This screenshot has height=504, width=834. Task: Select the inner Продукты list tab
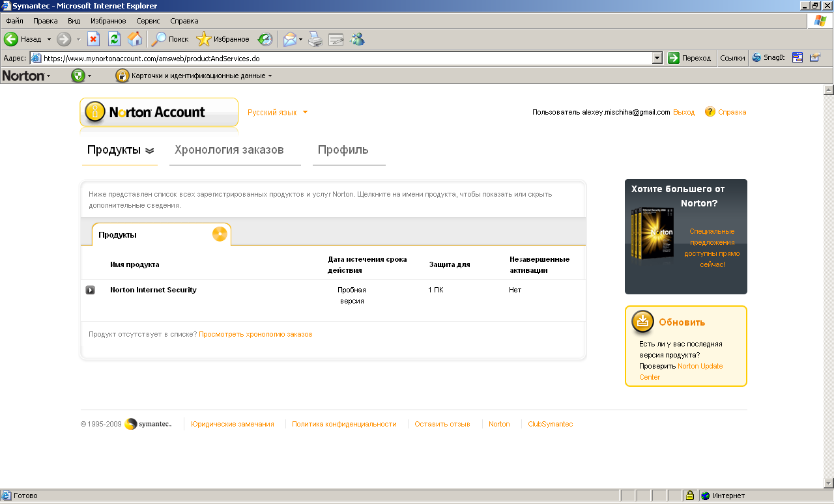pos(162,234)
